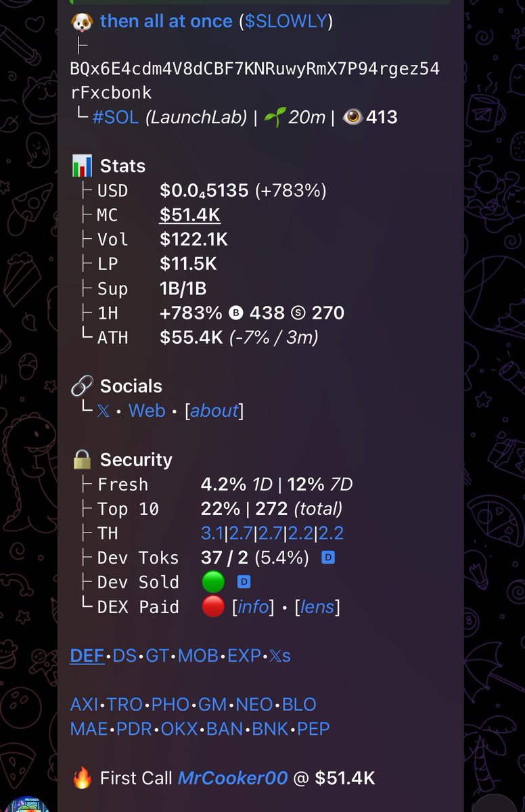Screen dimensions: 525x812
Task: Click the blue D badge beside Dev Sold
Action: [244, 582]
